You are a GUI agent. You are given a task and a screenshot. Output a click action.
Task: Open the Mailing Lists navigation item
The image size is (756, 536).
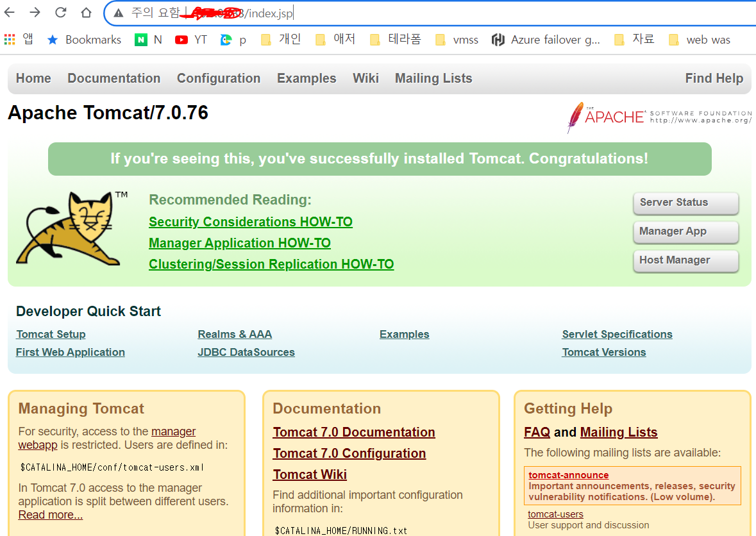tap(433, 78)
